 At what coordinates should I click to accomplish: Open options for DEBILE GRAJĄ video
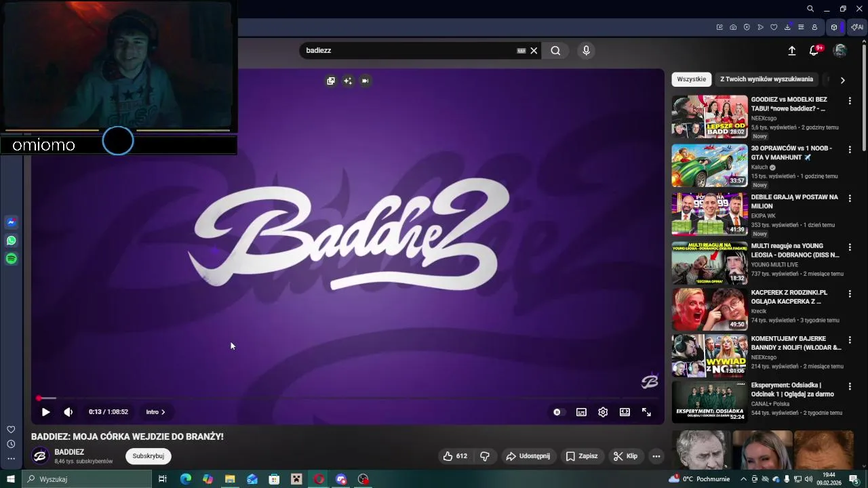point(850,199)
